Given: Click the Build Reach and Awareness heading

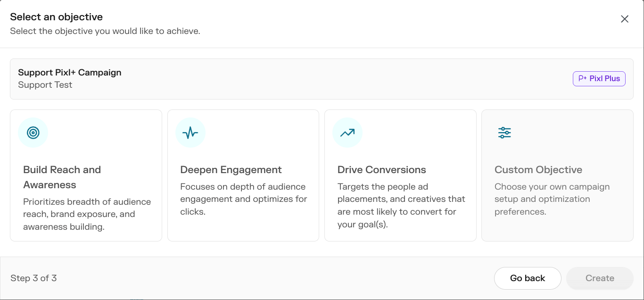Looking at the screenshot, I should click(62, 177).
